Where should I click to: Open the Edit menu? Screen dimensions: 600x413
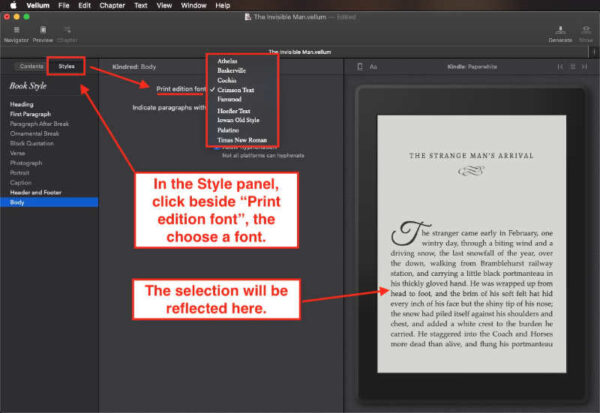pos(84,5)
